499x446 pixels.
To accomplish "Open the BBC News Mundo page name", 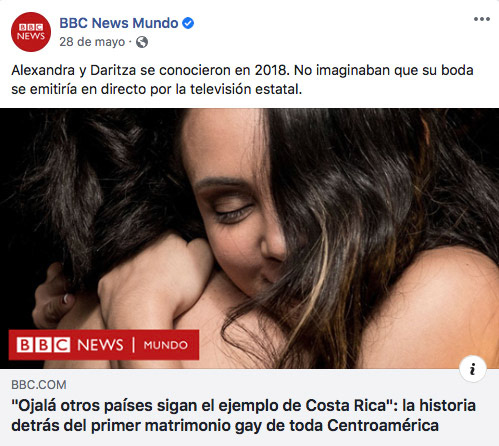I will pos(119,23).
